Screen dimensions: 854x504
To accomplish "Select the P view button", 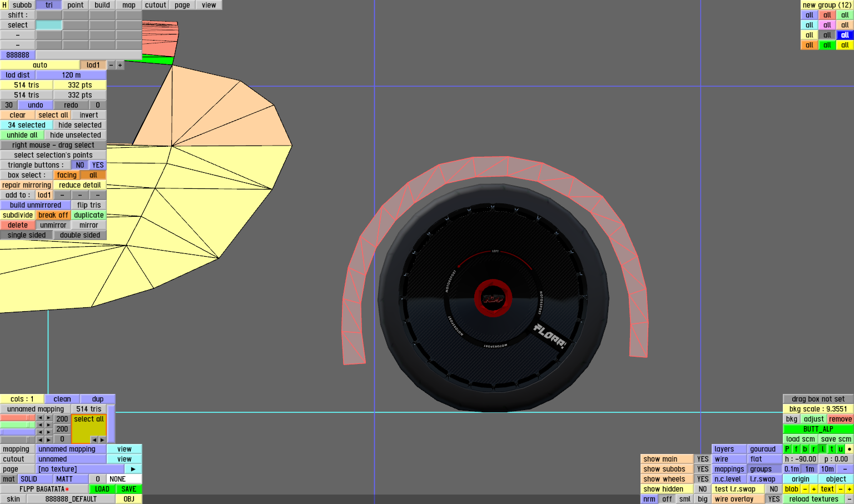I will 787,449.
